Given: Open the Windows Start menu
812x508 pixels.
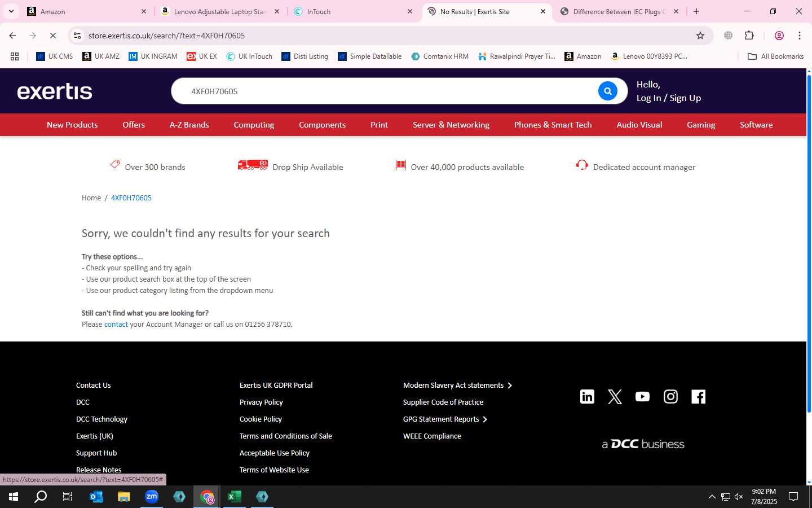Looking at the screenshot, I should (14, 497).
